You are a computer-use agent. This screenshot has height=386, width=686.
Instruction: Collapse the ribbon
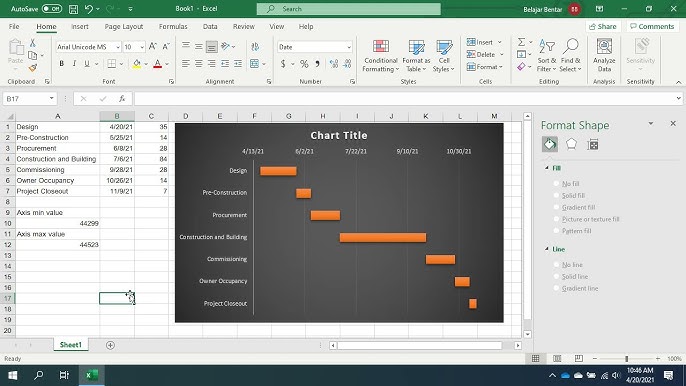pos(678,82)
